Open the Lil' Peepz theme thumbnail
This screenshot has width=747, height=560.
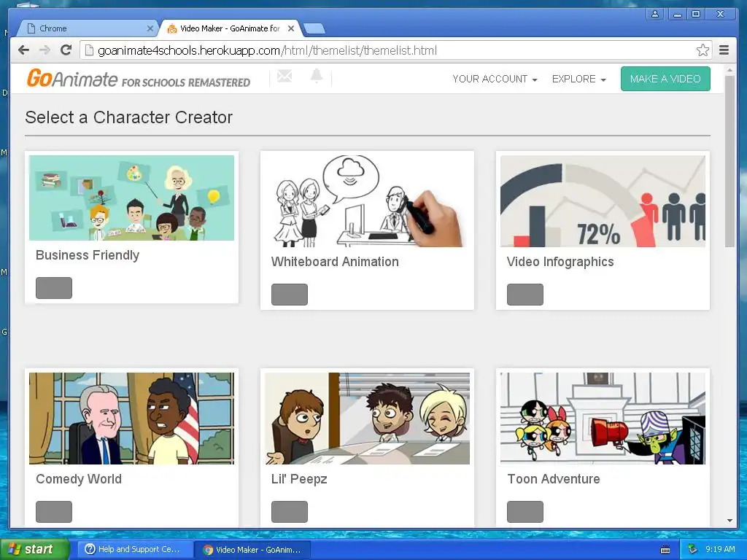coord(367,418)
